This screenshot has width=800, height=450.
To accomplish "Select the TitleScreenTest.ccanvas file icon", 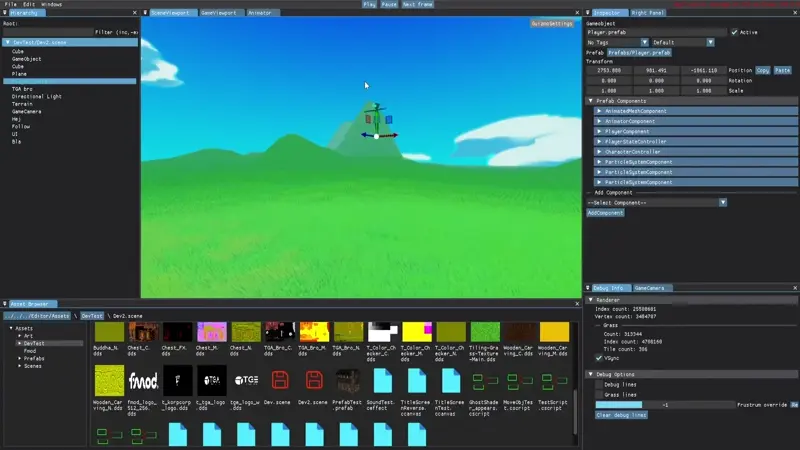I will [451, 381].
